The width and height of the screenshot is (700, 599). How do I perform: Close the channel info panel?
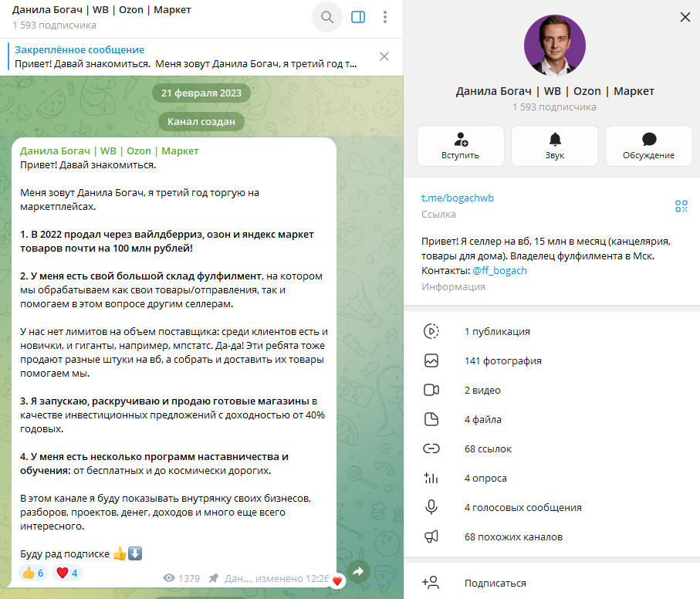(685, 18)
